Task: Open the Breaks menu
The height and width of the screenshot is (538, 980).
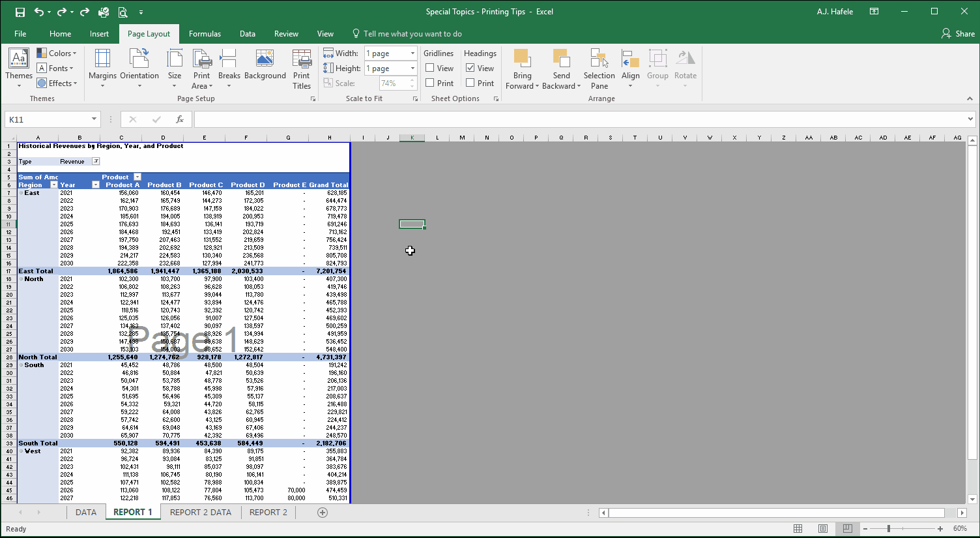Action: tap(229, 69)
